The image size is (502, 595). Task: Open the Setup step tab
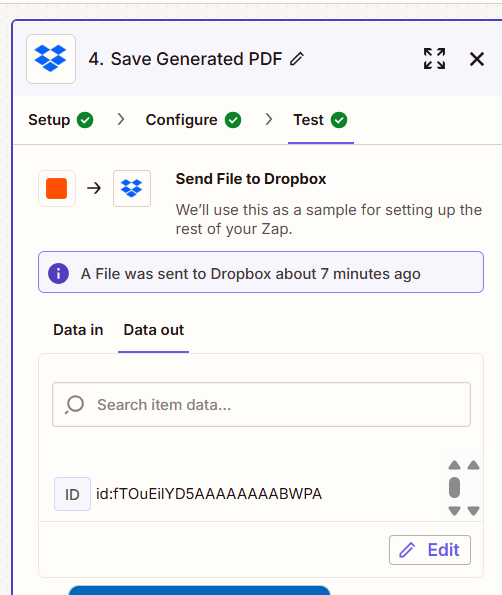click(61, 120)
